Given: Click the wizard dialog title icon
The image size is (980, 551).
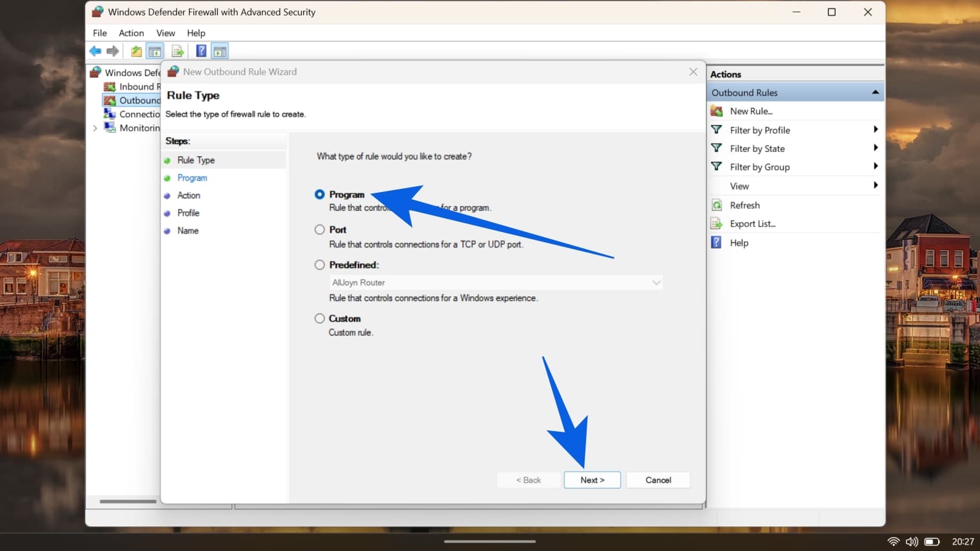Looking at the screenshot, I should (x=173, y=72).
